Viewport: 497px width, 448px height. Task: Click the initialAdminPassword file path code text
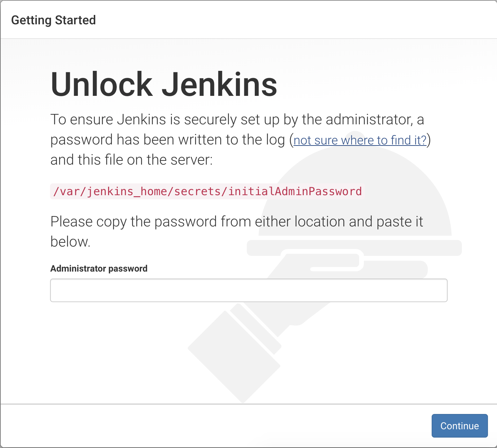pyautogui.click(x=207, y=191)
